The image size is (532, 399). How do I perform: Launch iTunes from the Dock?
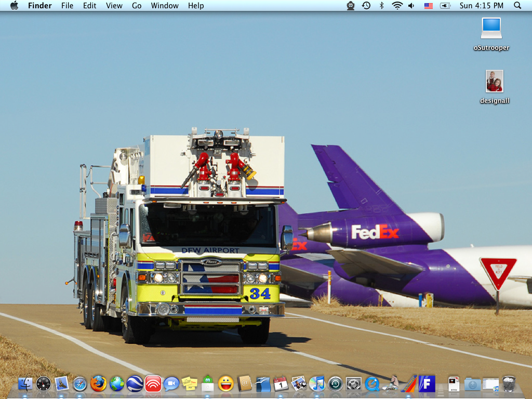pos(317,384)
